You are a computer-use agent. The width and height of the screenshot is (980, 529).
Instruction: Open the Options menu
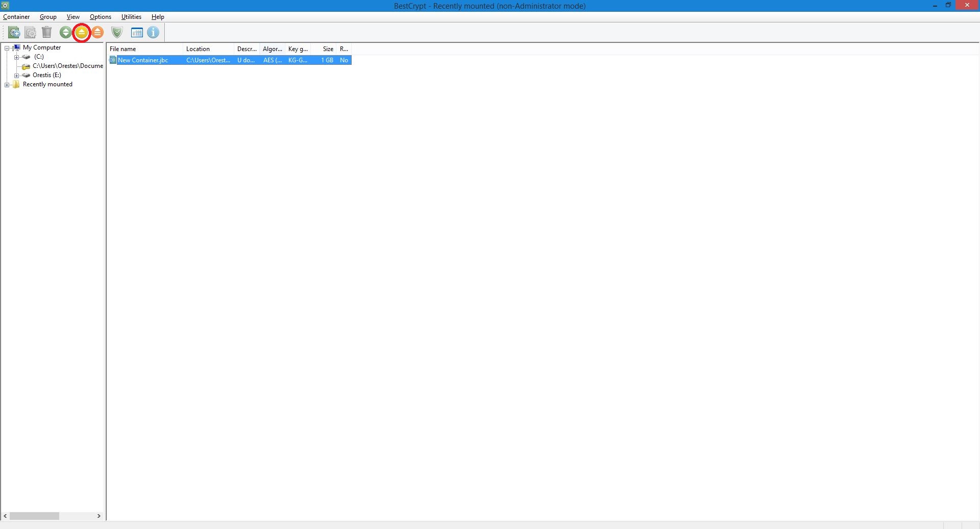[x=101, y=17]
